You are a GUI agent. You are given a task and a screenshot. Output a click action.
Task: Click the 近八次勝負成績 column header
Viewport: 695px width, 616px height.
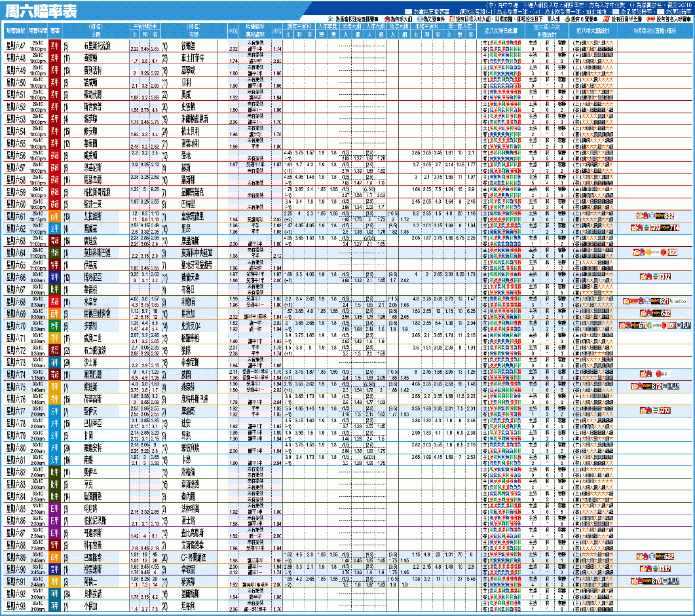501,31
